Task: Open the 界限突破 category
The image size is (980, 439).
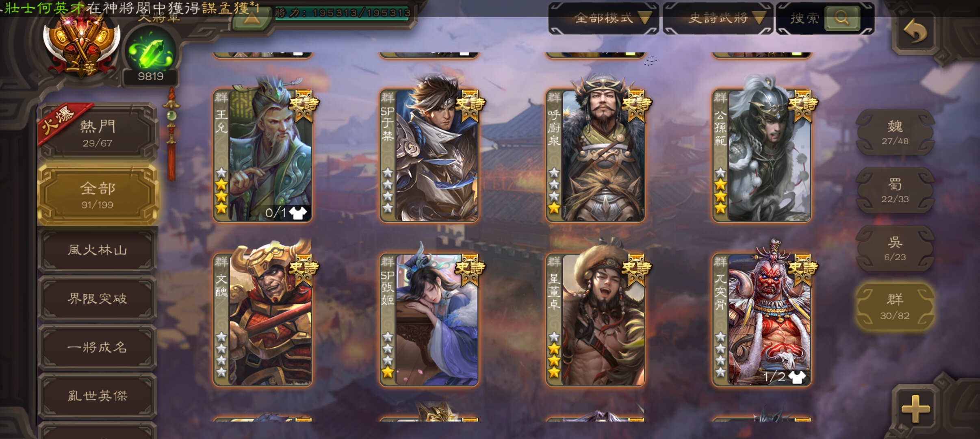Action: point(98,299)
